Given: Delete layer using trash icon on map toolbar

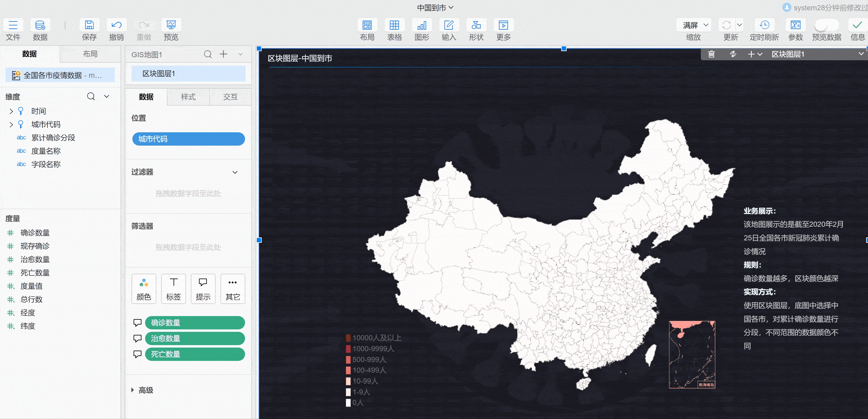Looking at the screenshot, I should click(711, 54).
